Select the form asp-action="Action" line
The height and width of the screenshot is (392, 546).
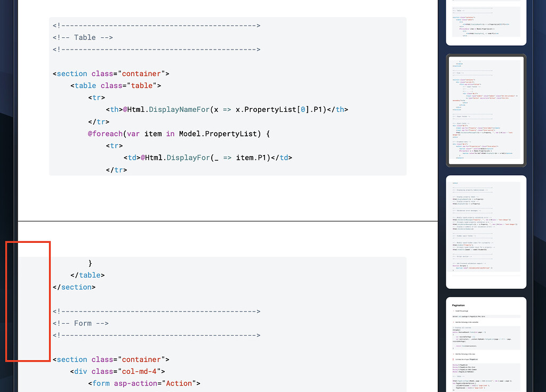pos(143,383)
